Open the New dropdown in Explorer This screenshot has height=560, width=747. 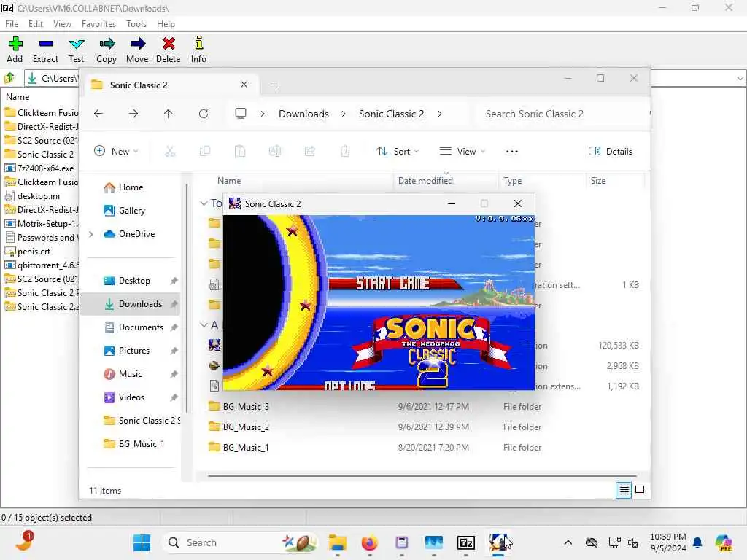pyautogui.click(x=116, y=152)
